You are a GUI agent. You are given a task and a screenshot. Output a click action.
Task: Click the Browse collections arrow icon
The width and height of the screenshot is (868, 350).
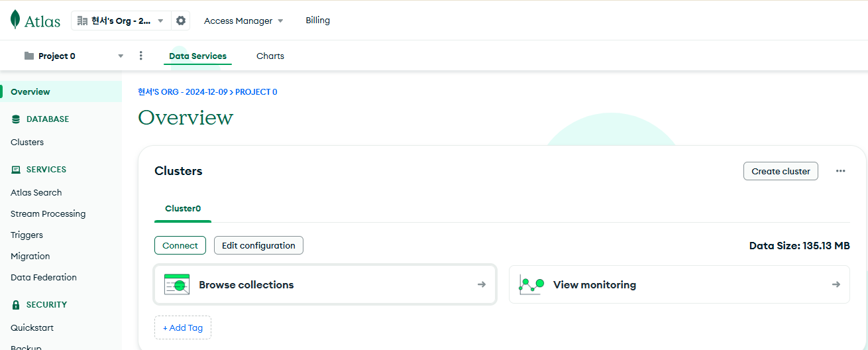(482, 284)
